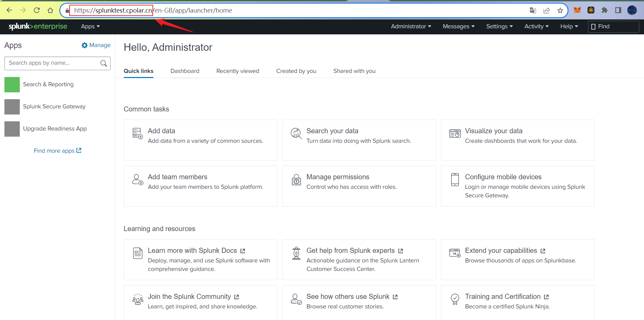Open the Shared with you tab
Screen dimensions: 644x320
point(354,71)
